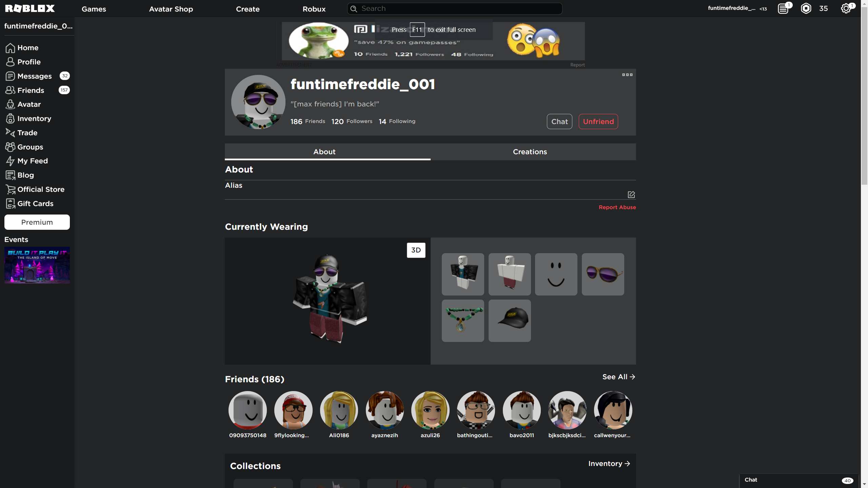Image resolution: width=868 pixels, height=488 pixels.
Task: Expand the friends See All link
Action: click(618, 376)
